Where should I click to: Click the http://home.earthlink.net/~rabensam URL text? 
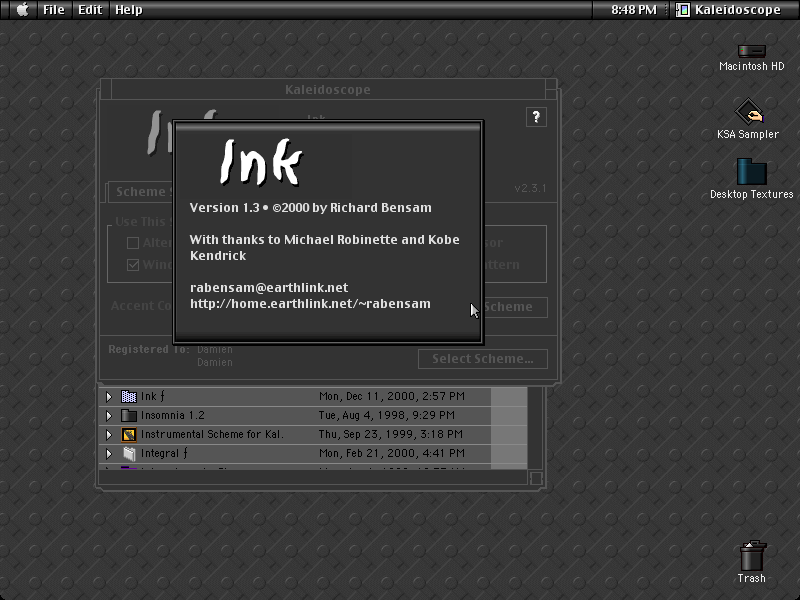pos(310,304)
